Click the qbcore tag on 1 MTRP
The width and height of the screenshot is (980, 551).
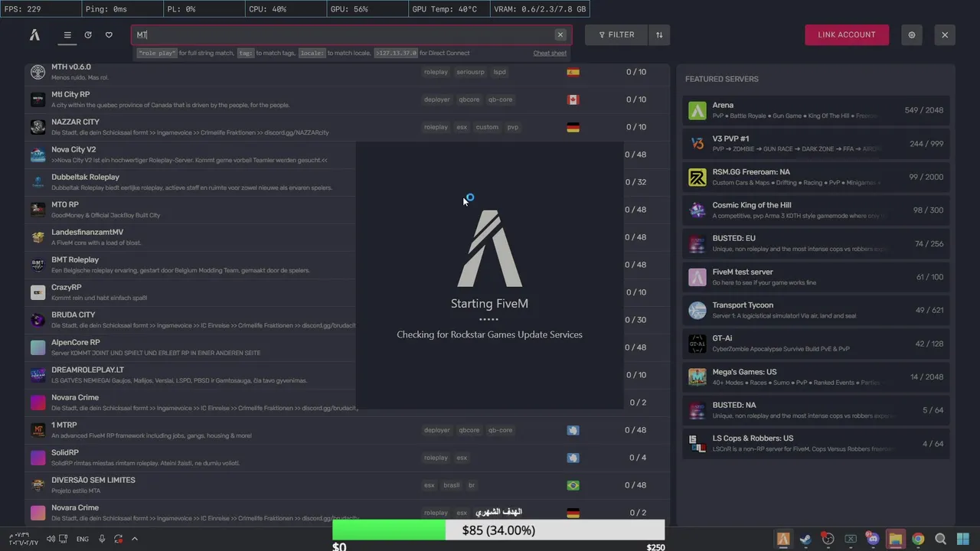tap(469, 430)
